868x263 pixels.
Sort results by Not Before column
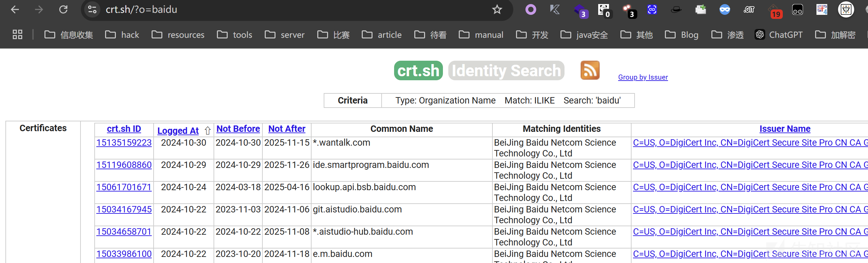[238, 129]
